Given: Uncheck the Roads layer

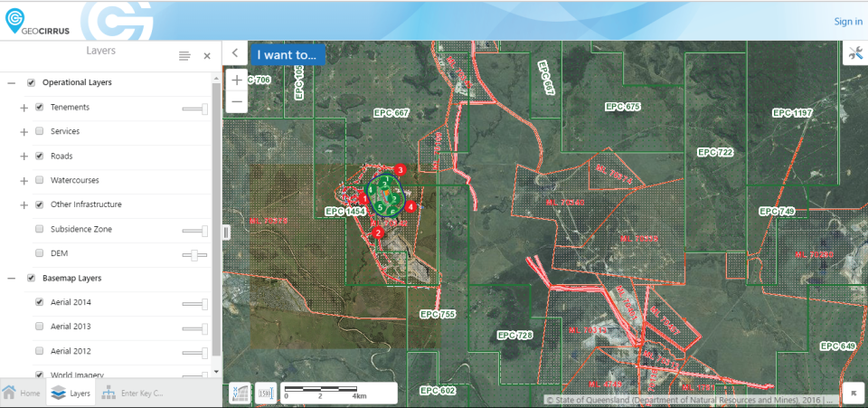Looking at the screenshot, I should tap(39, 157).
